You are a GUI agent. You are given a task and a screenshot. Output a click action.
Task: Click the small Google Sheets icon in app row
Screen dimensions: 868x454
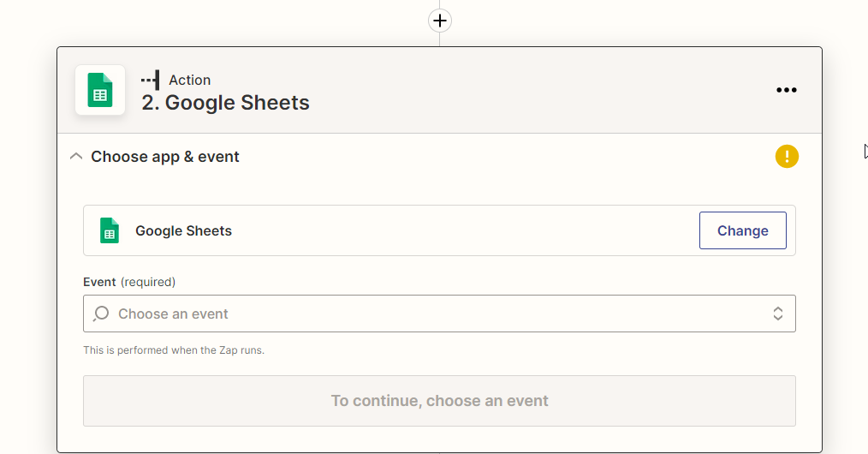click(x=110, y=230)
